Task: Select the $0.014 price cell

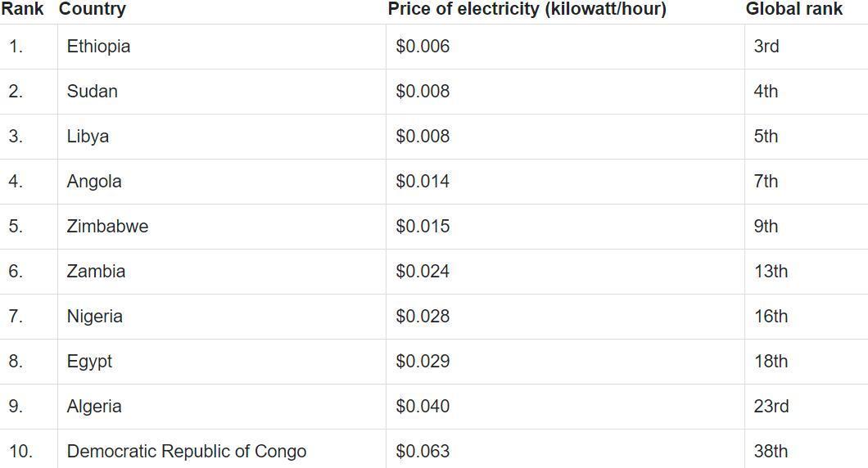Action: point(423,182)
